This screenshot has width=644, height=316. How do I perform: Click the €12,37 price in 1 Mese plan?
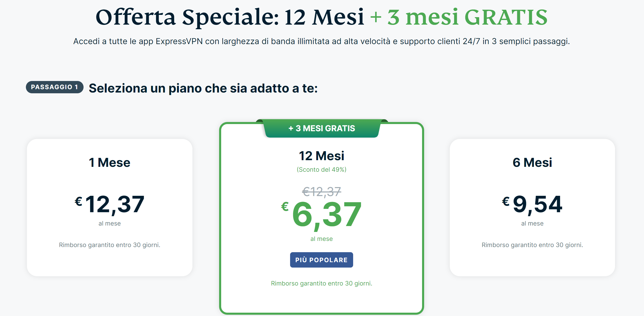click(x=110, y=204)
